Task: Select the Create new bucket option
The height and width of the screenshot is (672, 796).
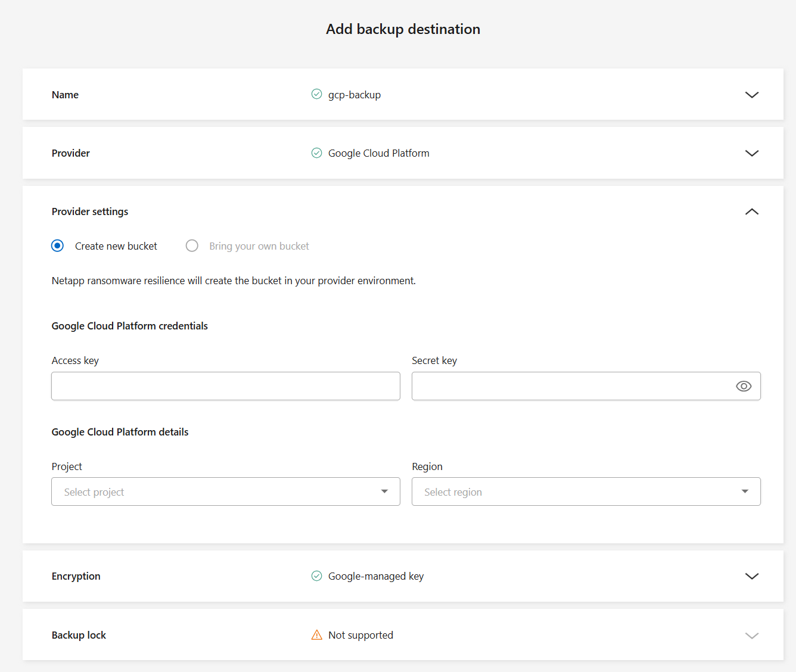Action: pos(57,245)
